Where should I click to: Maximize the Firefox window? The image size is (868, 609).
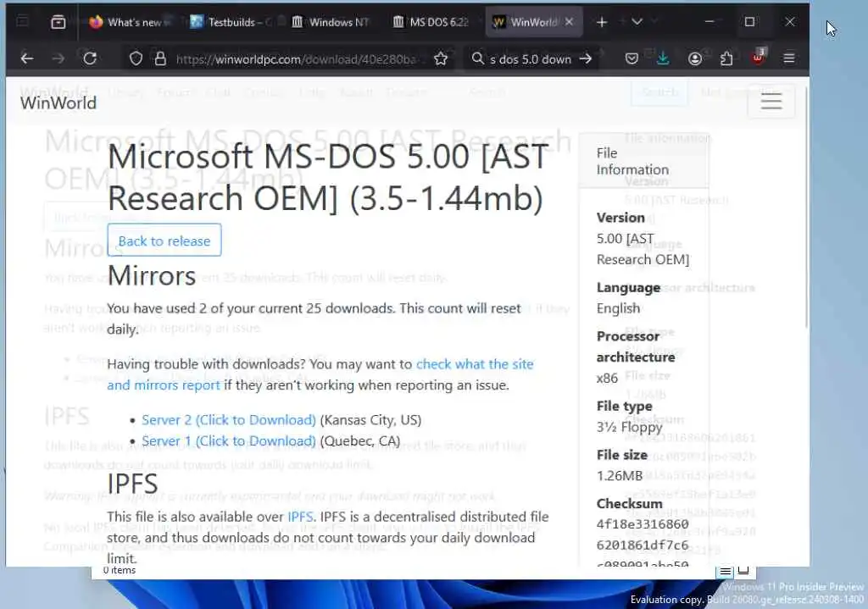(x=749, y=22)
